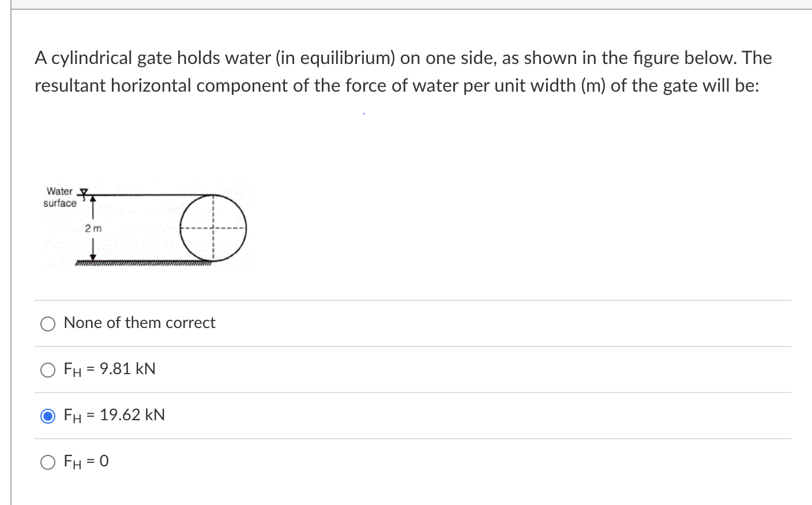Viewport: 812px width, 505px height.
Task: Select the "None of them correct" radio button
Action: 48,323
